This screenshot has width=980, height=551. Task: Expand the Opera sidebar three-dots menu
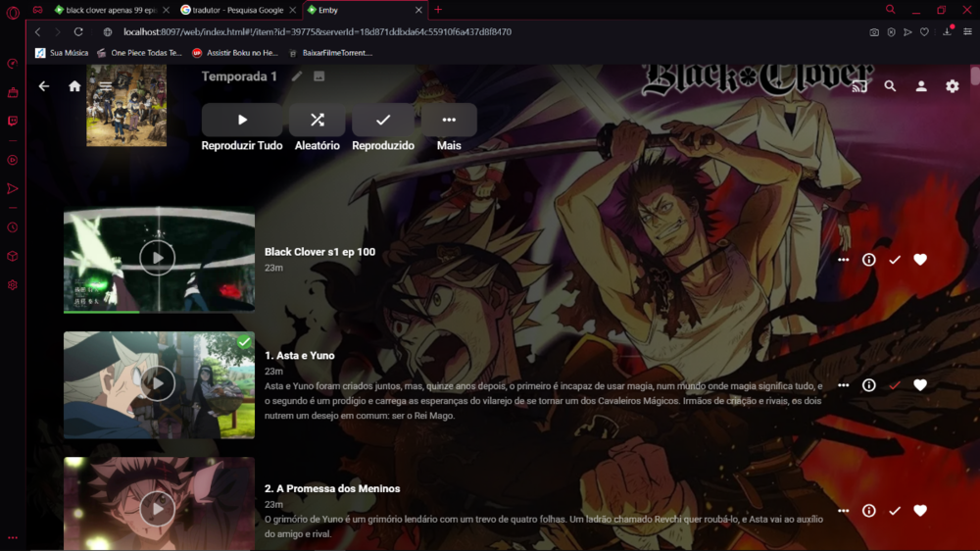[x=13, y=538]
